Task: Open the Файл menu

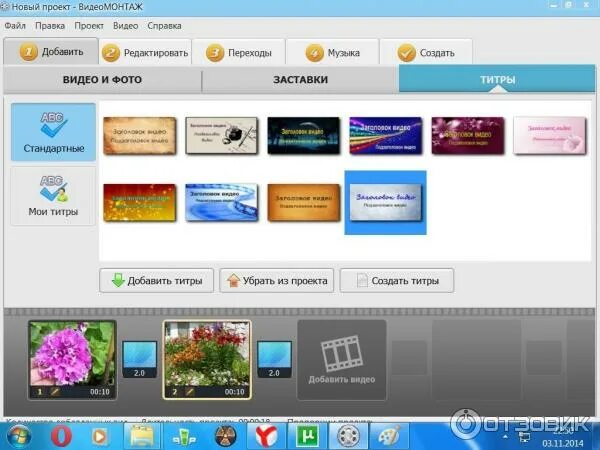Action: click(x=15, y=26)
